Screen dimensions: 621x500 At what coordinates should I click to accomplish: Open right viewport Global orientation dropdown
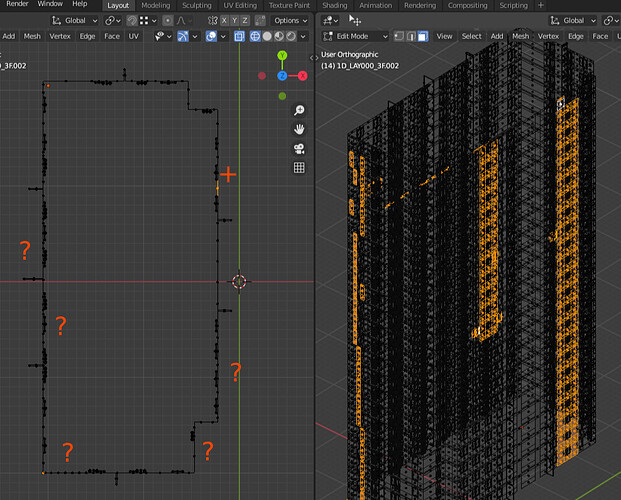[573, 21]
